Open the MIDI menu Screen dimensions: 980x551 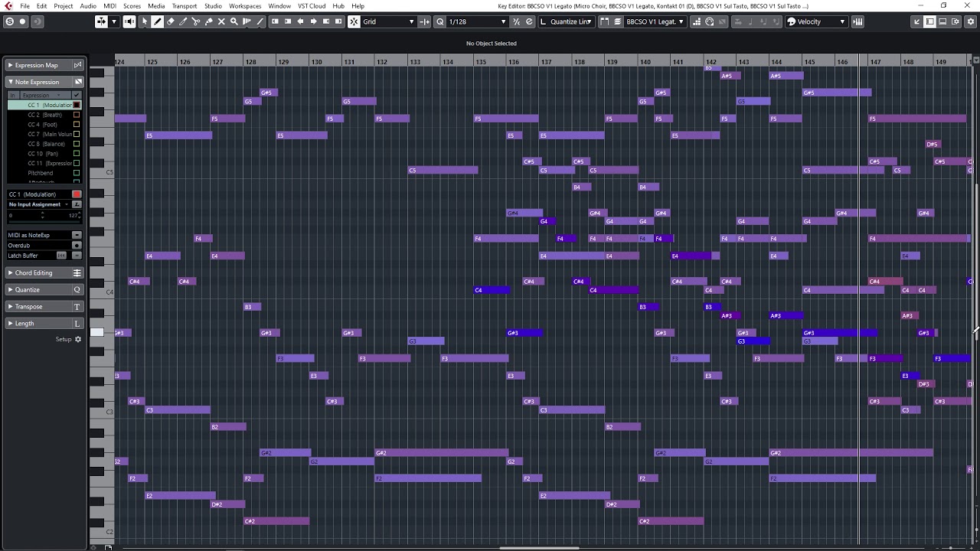[x=109, y=5]
